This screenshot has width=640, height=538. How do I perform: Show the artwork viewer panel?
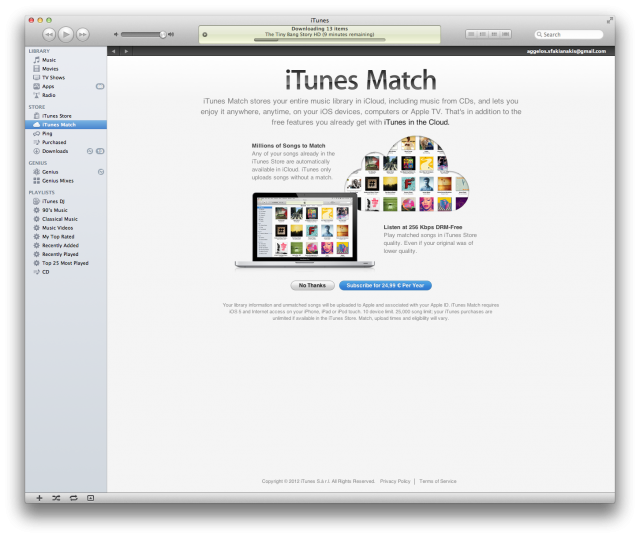pyautogui.click(x=91, y=498)
